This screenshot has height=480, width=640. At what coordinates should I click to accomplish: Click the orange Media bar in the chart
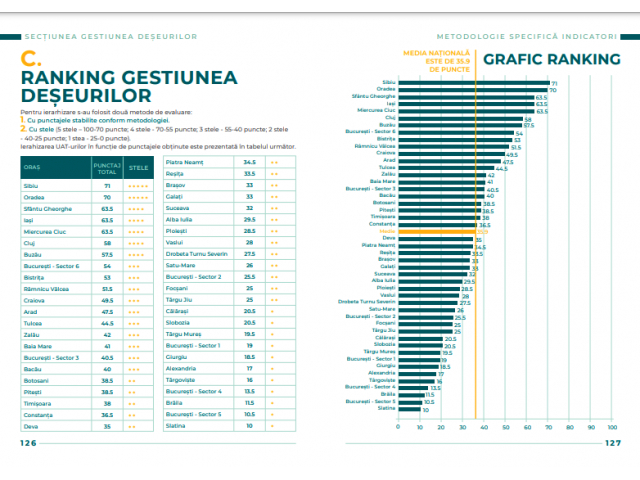click(437, 232)
